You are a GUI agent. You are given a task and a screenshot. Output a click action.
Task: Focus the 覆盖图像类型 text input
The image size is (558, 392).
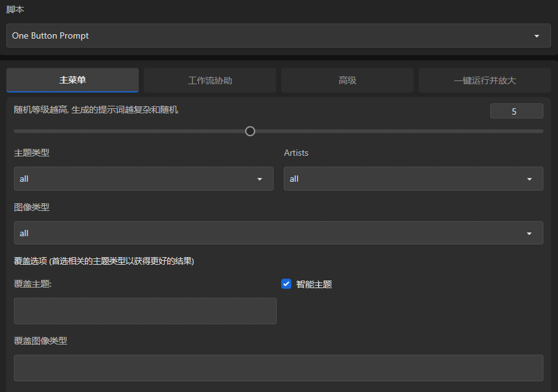(x=278, y=368)
